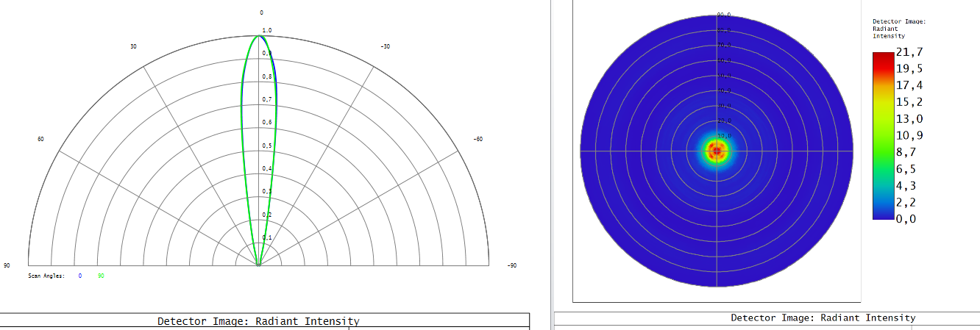Click the 60 degree label on polar plot
This screenshot has height=330, width=980.
pyautogui.click(x=40, y=139)
